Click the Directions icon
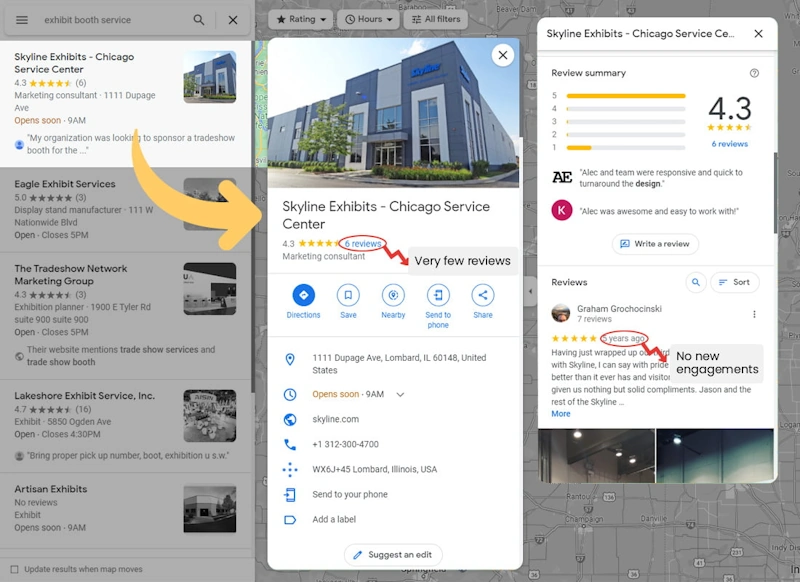 304,295
